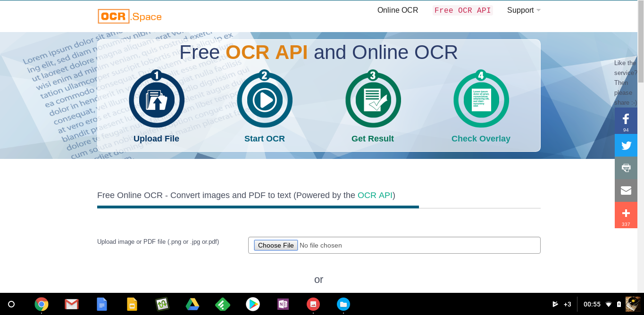Screen dimensions: 644x315
Task: Open Play Store from the shelf
Action: pyautogui.click(x=253, y=304)
